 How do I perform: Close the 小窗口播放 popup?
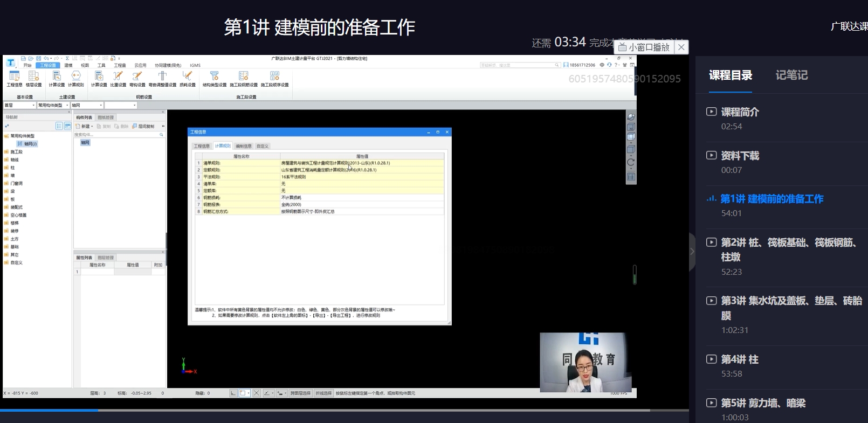coord(681,47)
